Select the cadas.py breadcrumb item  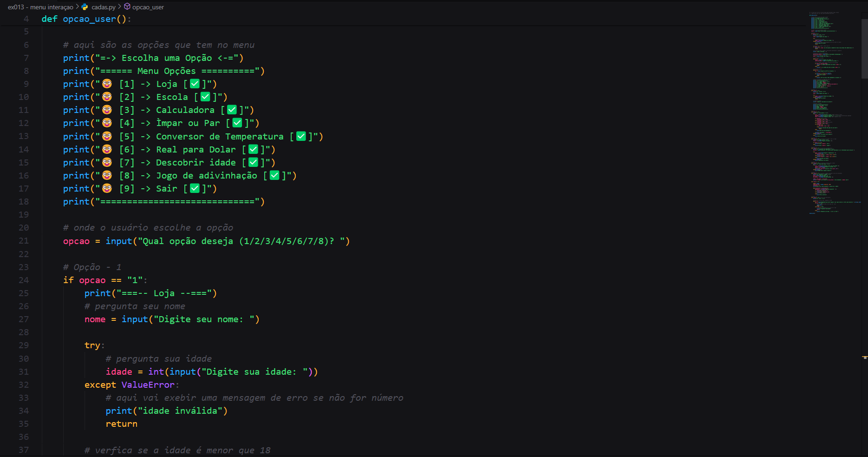[x=103, y=7]
